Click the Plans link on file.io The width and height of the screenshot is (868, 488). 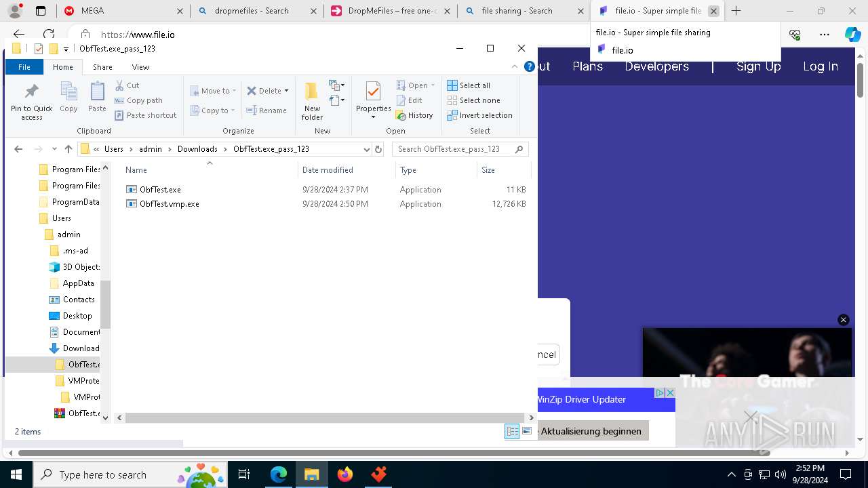[588, 66]
